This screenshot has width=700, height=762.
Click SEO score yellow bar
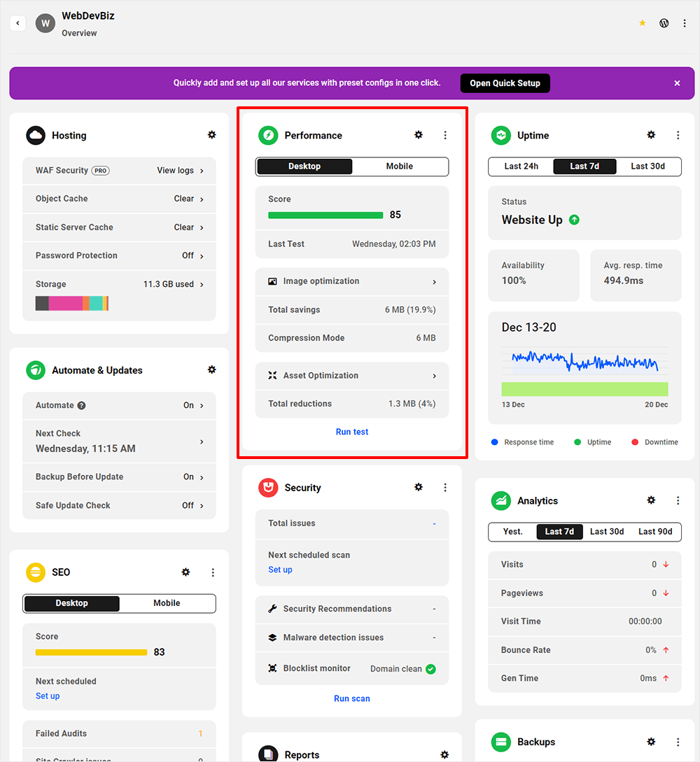coord(92,652)
